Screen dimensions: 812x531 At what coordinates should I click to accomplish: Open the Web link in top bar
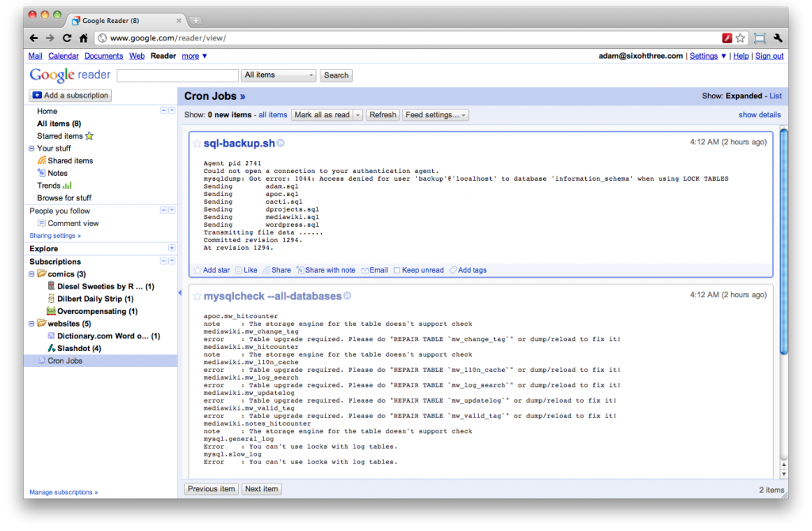coord(136,56)
